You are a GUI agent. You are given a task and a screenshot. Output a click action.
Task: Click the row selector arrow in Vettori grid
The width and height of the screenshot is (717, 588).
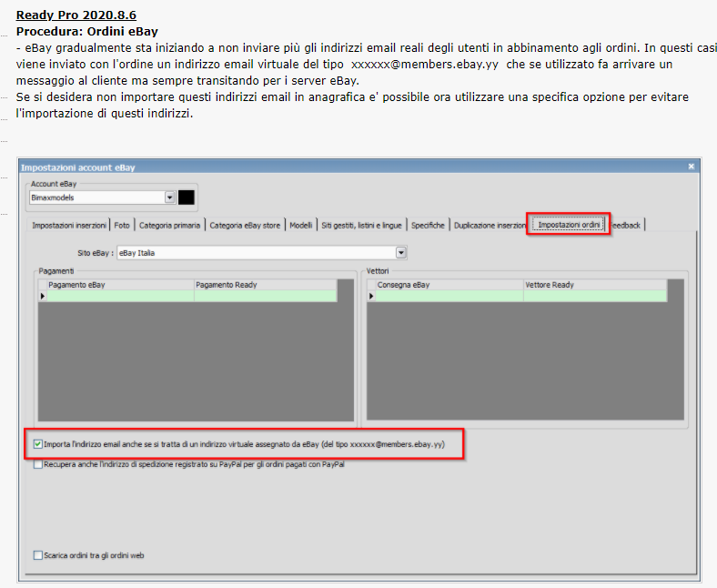coord(371,296)
